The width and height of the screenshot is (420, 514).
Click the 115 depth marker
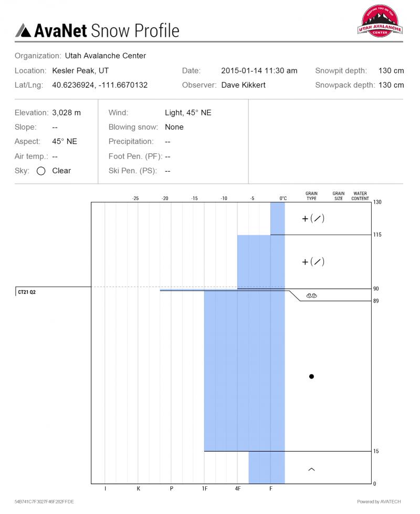(377, 235)
